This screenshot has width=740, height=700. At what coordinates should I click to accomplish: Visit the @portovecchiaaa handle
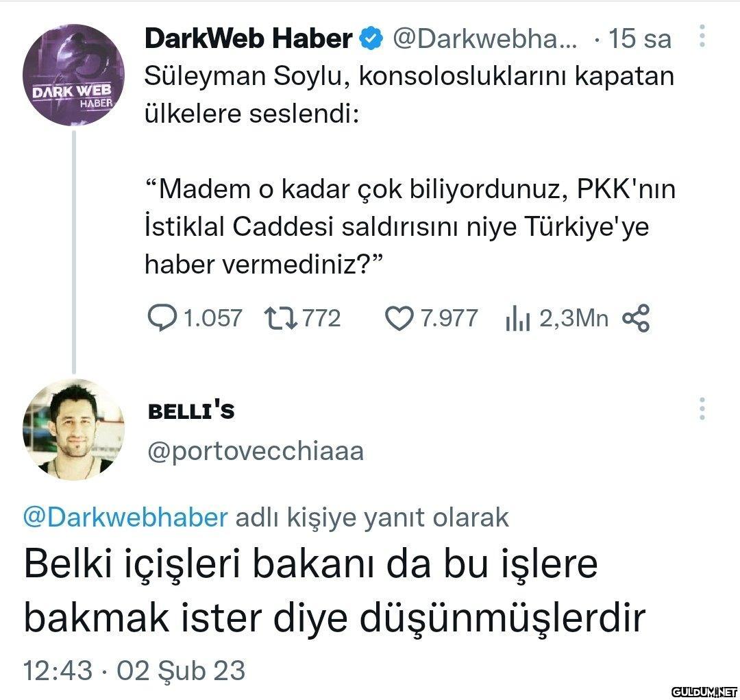click(x=256, y=452)
